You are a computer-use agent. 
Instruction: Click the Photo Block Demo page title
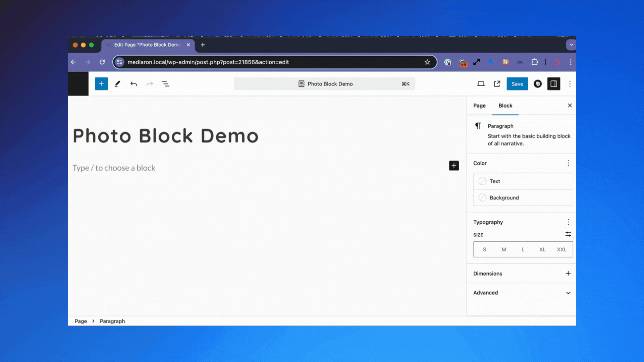coord(166,136)
